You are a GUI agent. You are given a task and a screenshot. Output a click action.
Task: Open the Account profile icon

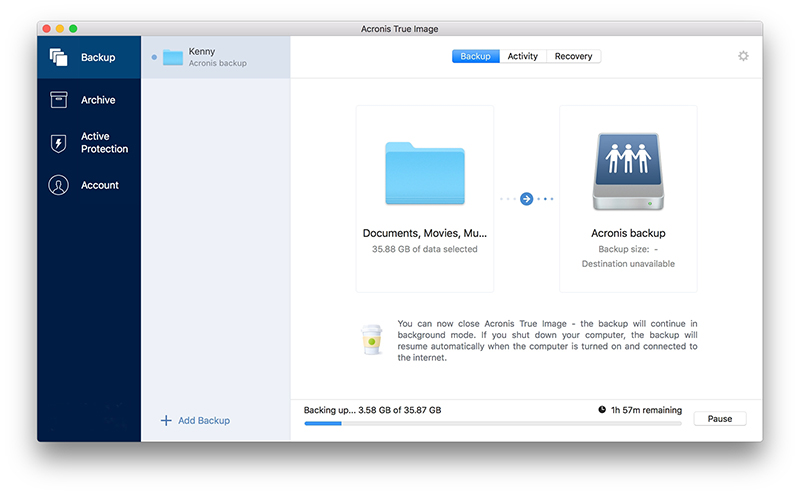pyautogui.click(x=59, y=185)
